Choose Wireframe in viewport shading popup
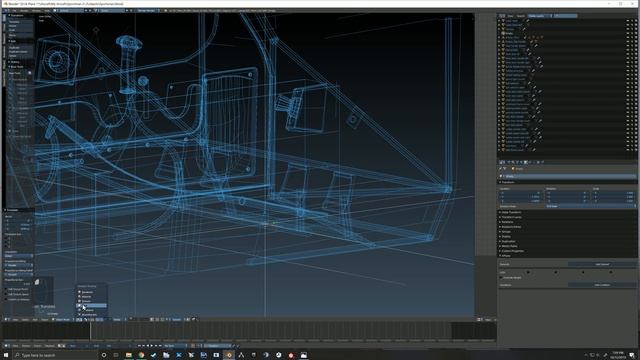The height and width of the screenshot is (360, 640). (92, 310)
